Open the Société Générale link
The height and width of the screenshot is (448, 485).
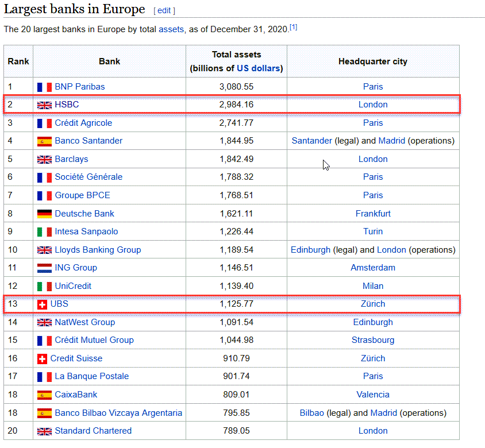(88, 177)
